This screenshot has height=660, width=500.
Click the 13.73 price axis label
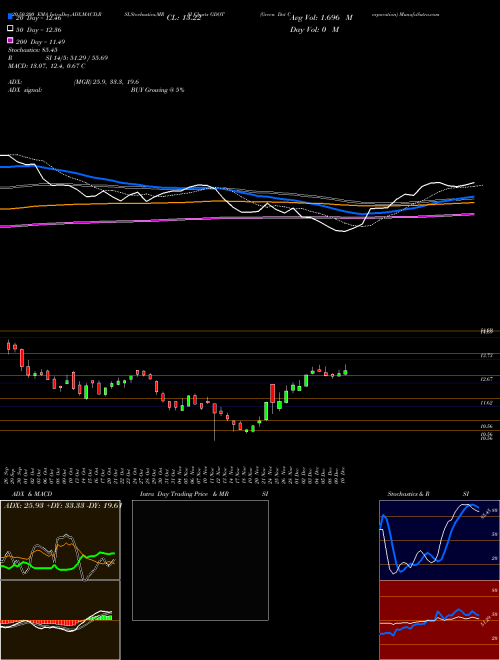coord(487,356)
